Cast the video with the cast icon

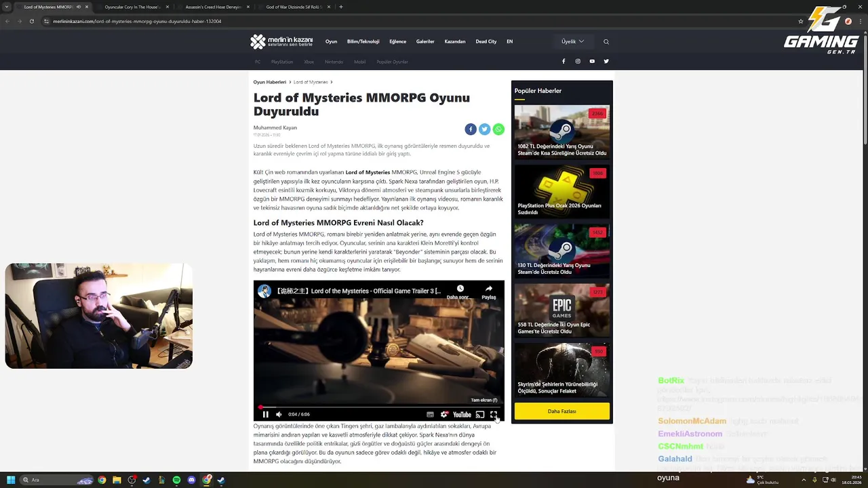point(480,414)
